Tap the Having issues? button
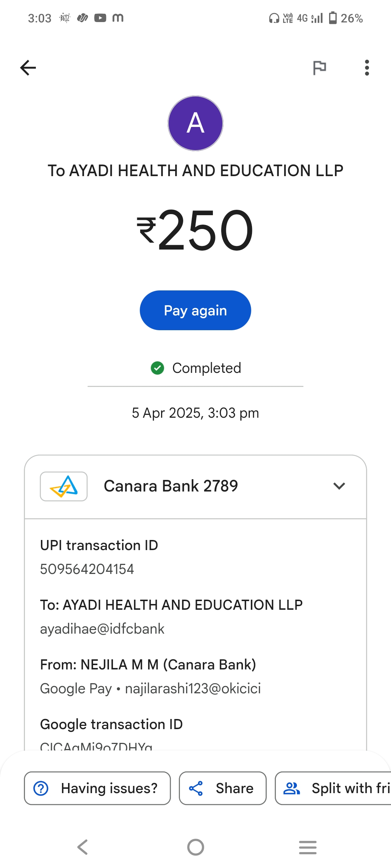Screen dimensions: 391x868 [97, 788]
